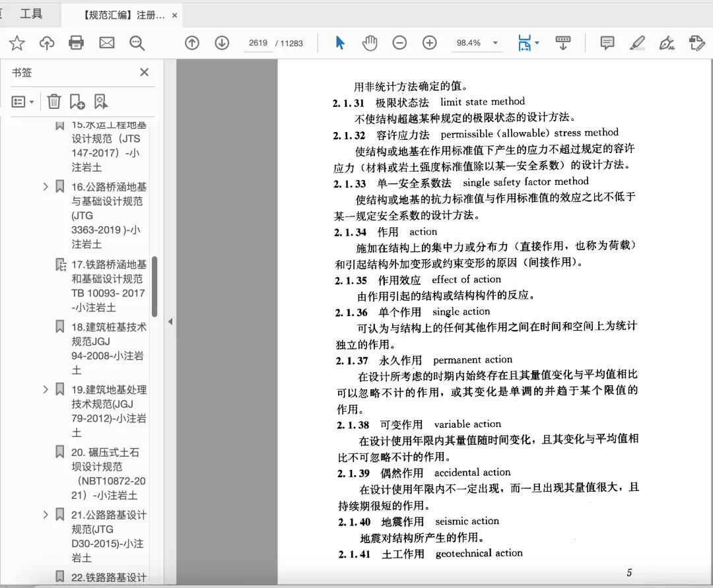The width and height of the screenshot is (713, 588).
Task: Open bookmark options list dropdown
Action: click(x=22, y=102)
